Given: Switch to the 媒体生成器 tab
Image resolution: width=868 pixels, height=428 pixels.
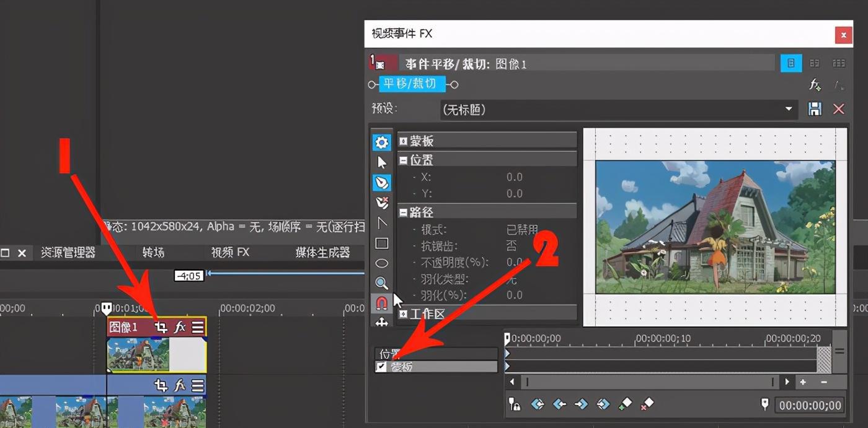Looking at the screenshot, I should 323,253.
